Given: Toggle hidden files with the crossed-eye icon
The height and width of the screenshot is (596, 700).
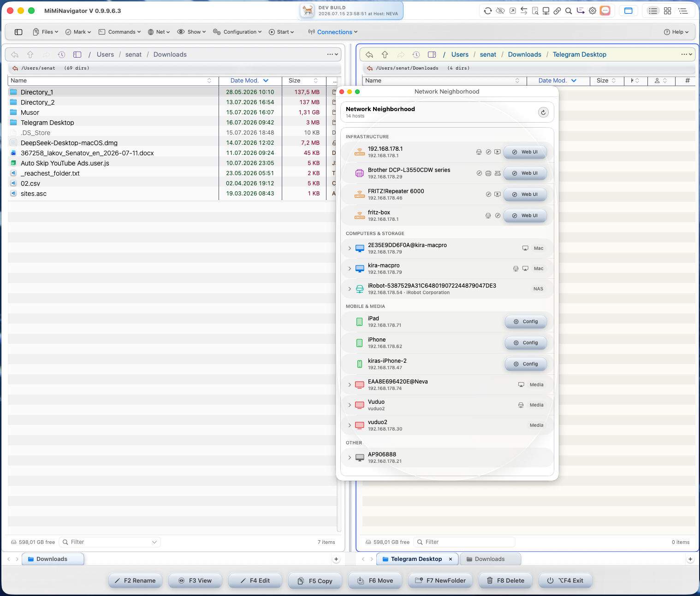Looking at the screenshot, I should coord(500,11).
